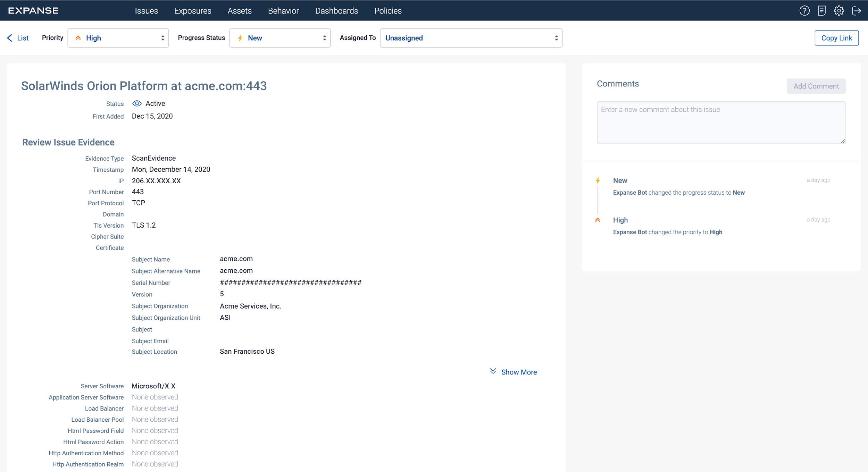Click the First Added date Dec 15, 2020
The image size is (868, 472).
(x=152, y=116)
